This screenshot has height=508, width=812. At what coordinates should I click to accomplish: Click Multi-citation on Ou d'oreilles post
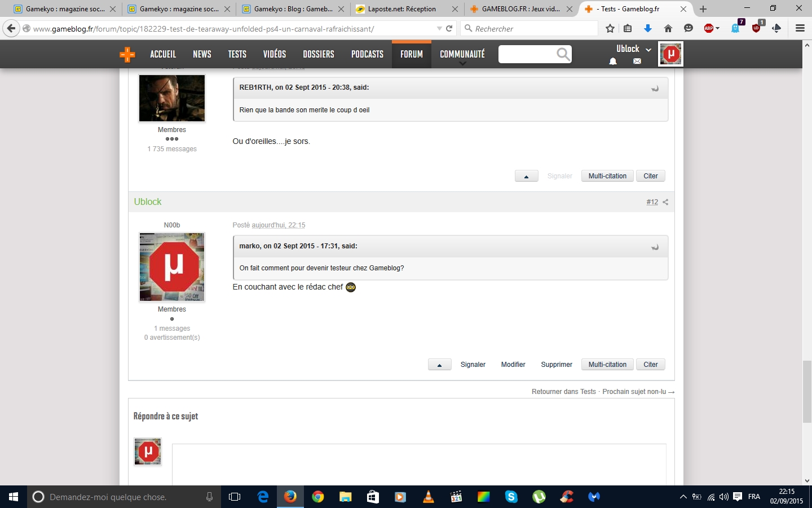point(607,176)
